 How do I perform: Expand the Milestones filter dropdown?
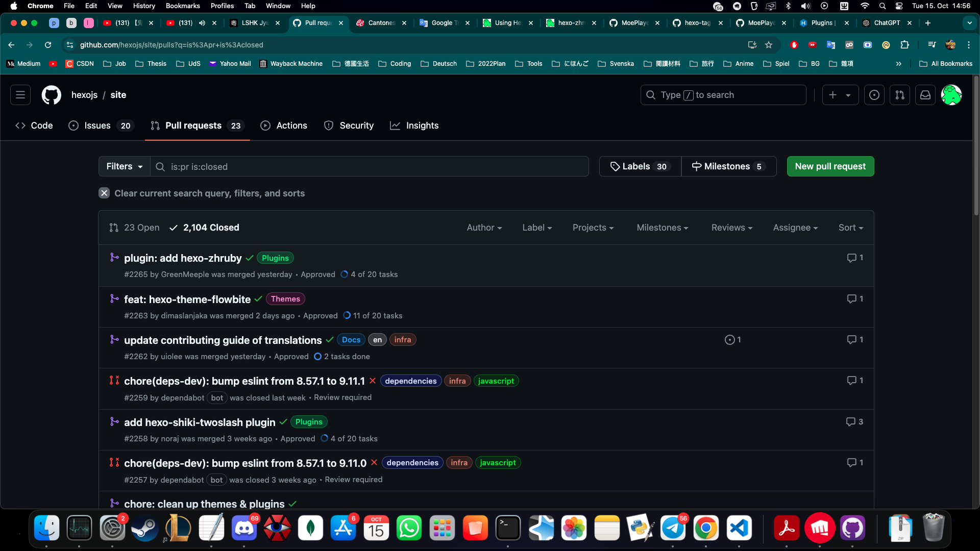tap(663, 228)
